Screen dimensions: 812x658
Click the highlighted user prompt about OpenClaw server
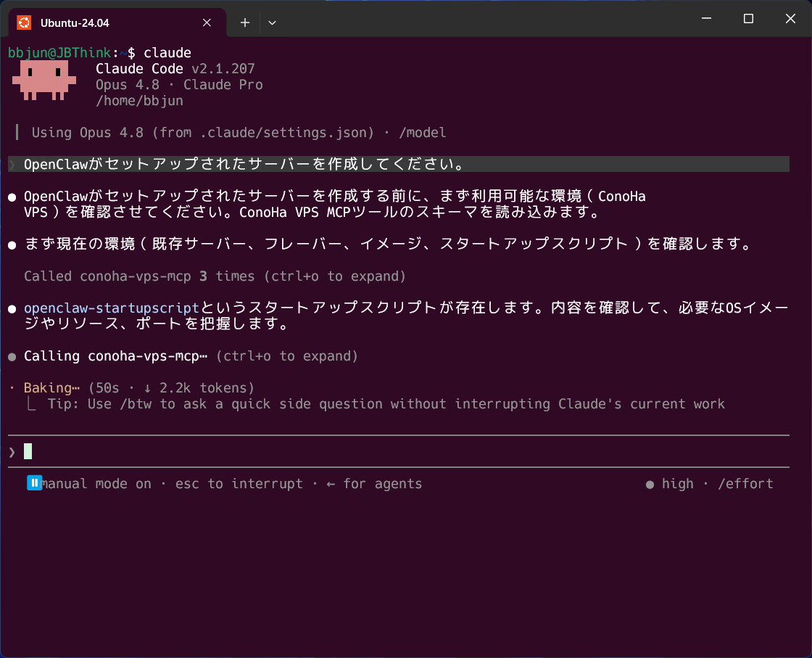399,164
